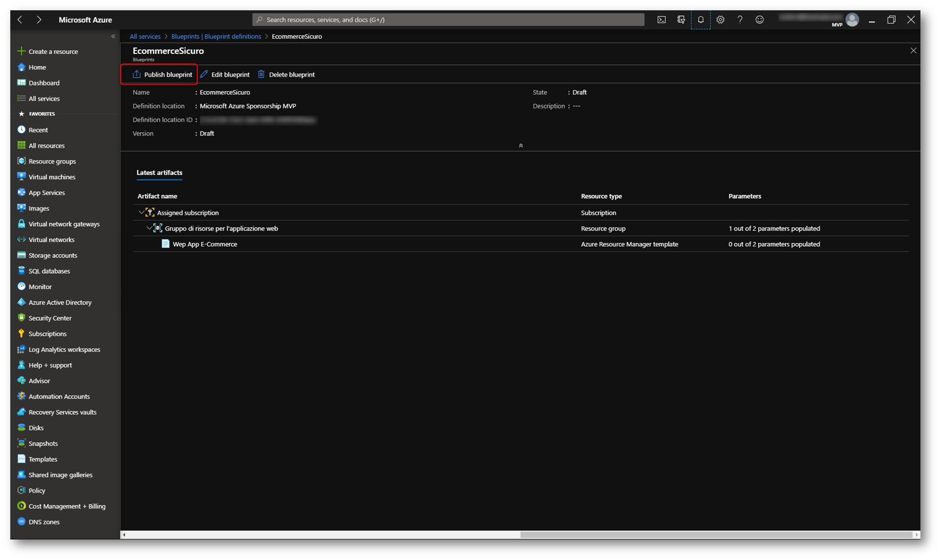Open Blueprints | Blueprint definitions breadcrumb link
This screenshot has height=560, width=941.
tap(216, 36)
